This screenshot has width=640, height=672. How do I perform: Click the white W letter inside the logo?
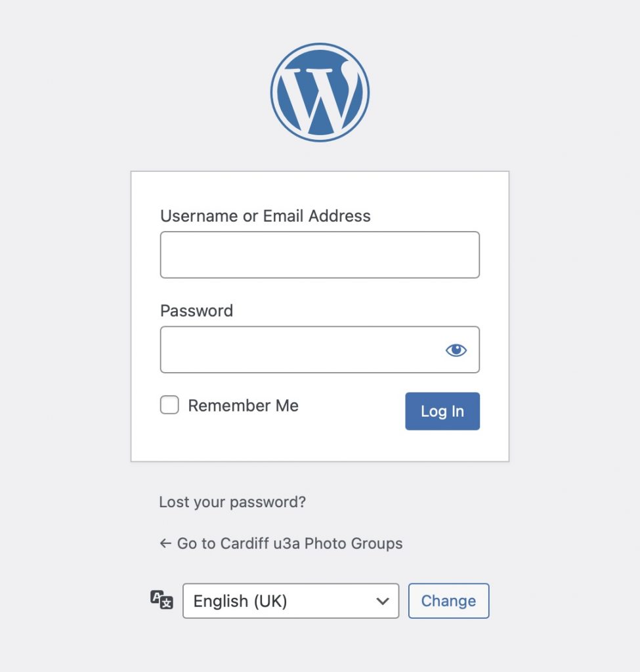318,98
